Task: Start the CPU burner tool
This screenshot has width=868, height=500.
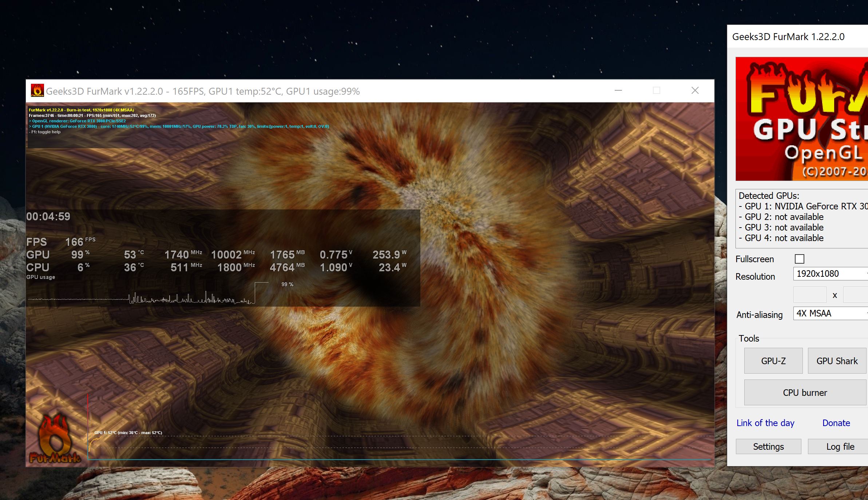Action: (x=805, y=393)
